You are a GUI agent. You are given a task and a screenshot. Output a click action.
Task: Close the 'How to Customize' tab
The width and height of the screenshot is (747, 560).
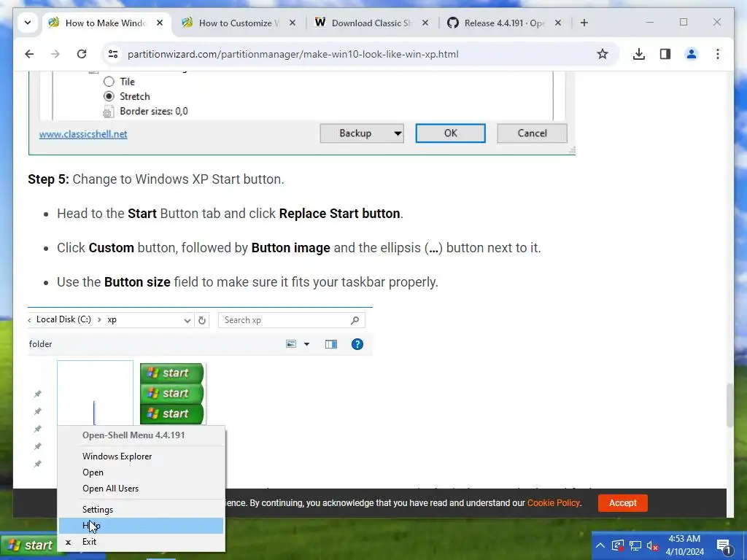click(293, 23)
